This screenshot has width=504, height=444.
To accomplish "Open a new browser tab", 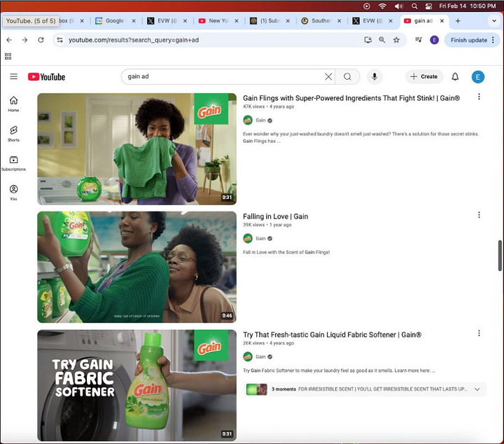I will (x=458, y=21).
